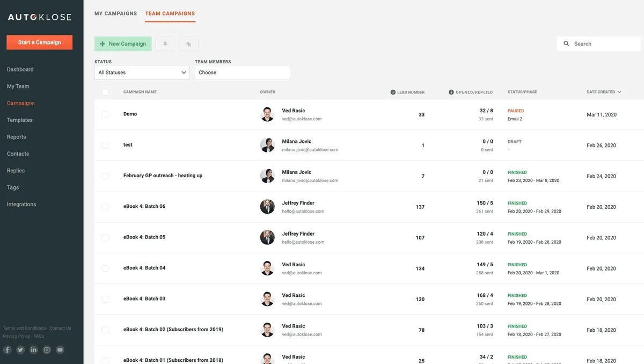Viewport: 644px width, 364px height.
Task: Open the All Statuses dropdown
Action: point(142,72)
